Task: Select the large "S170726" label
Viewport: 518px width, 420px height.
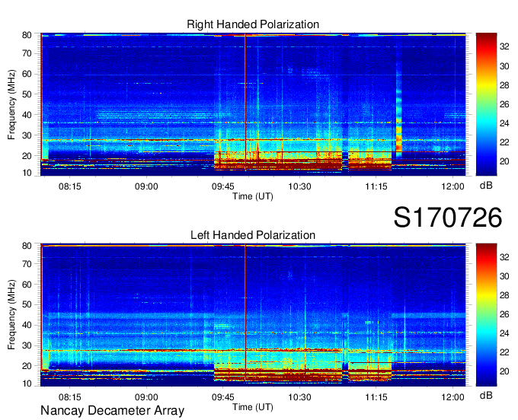Action: (x=448, y=218)
